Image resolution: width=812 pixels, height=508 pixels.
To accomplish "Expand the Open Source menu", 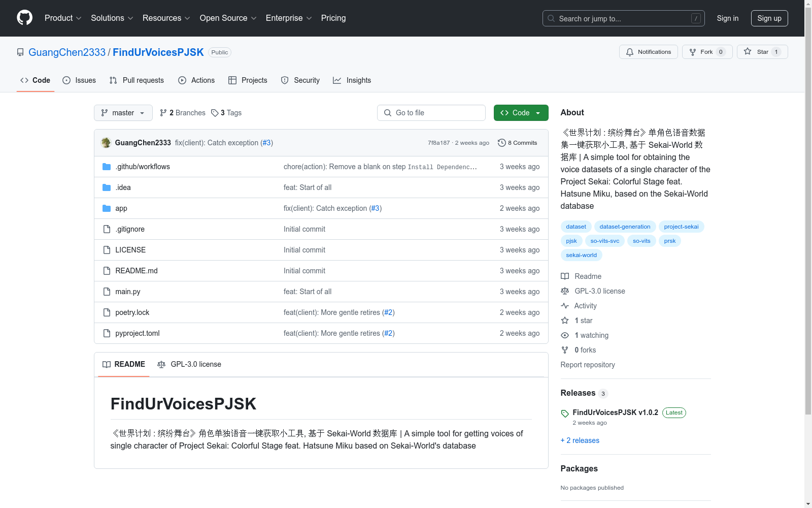I will coord(228,18).
